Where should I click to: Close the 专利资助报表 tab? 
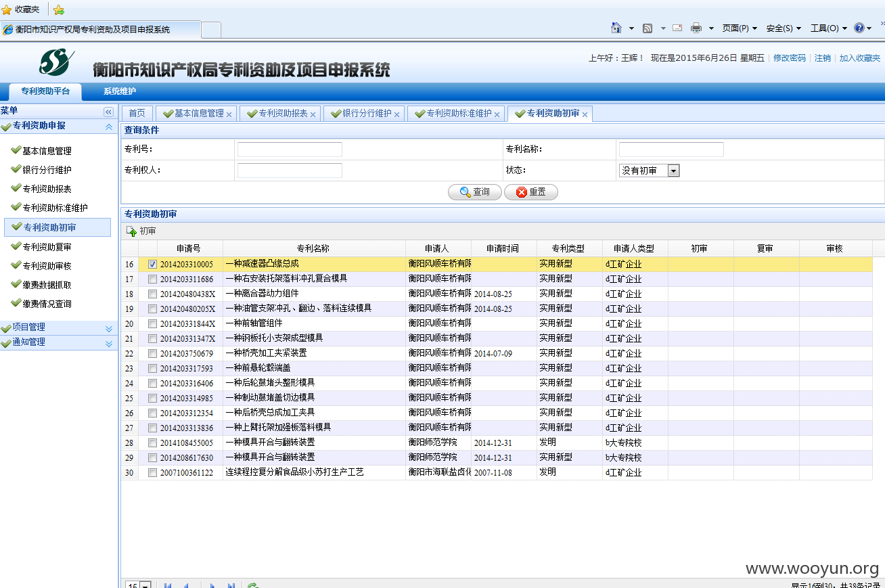[x=313, y=114]
